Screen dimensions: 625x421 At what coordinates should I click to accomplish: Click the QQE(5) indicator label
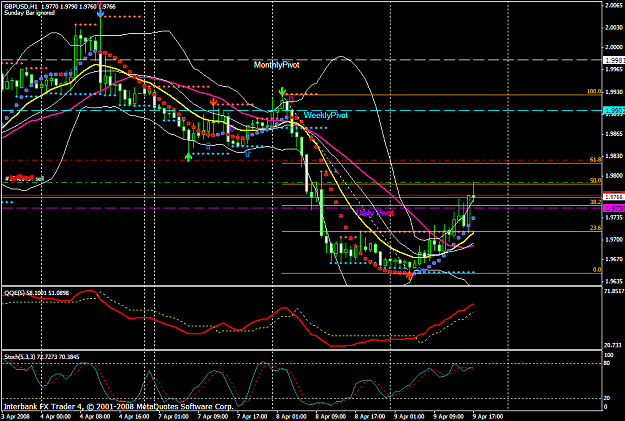36,293
